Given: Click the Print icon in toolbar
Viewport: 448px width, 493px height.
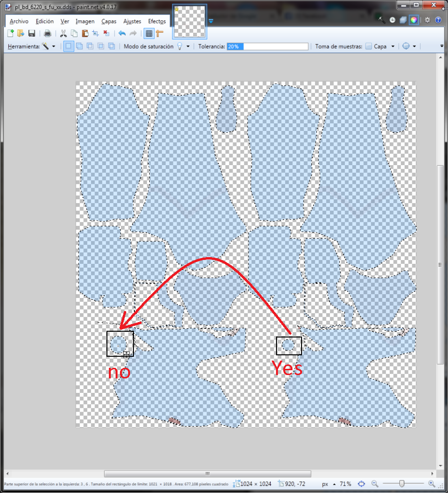Looking at the screenshot, I should pos(48,33).
